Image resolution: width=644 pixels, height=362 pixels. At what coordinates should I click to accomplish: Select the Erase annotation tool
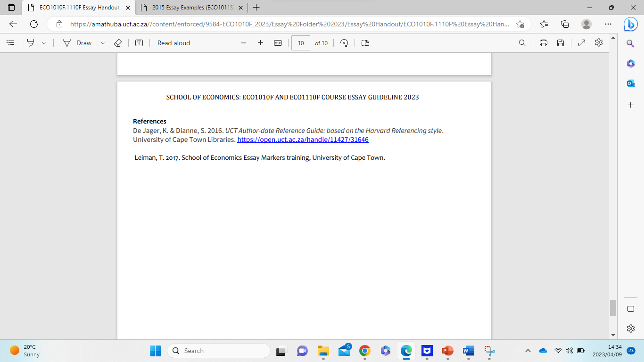118,43
